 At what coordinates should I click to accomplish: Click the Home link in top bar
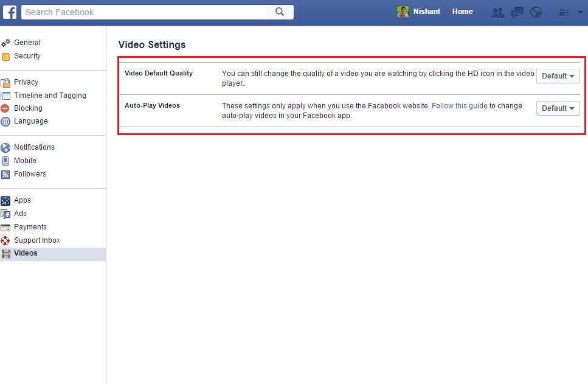(462, 12)
